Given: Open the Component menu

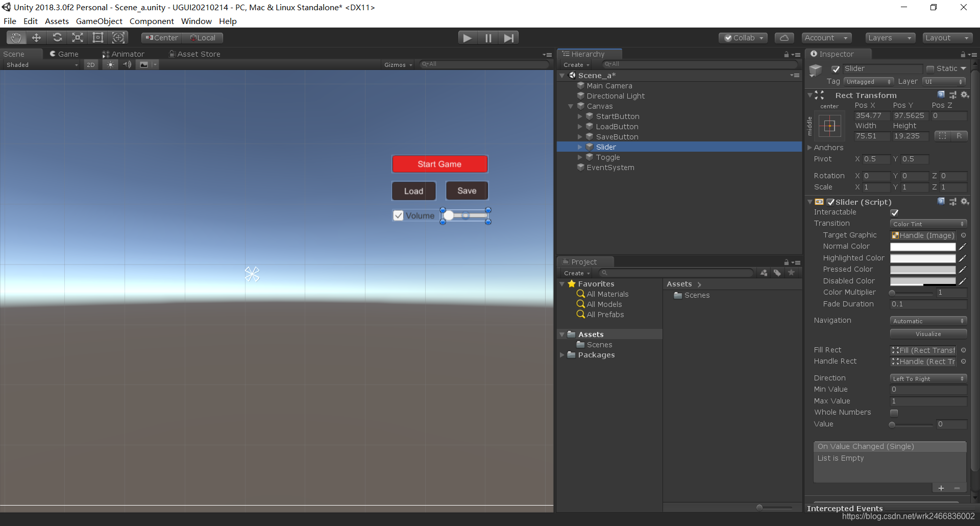Looking at the screenshot, I should [x=152, y=21].
